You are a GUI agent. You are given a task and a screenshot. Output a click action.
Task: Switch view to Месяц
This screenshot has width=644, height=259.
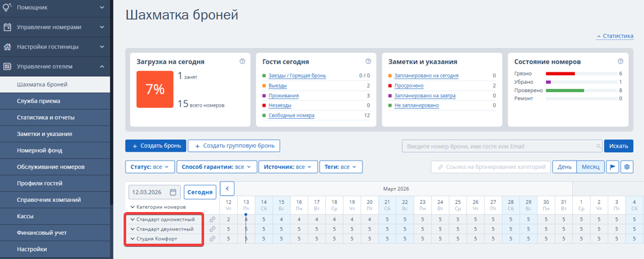coord(589,167)
